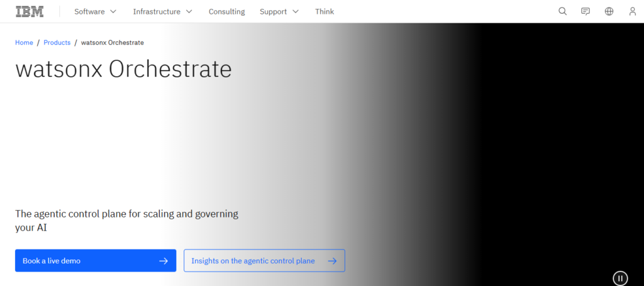Open the globe language selector
The width and height of the screenshot is (644, 286).
tap(609, 11)
